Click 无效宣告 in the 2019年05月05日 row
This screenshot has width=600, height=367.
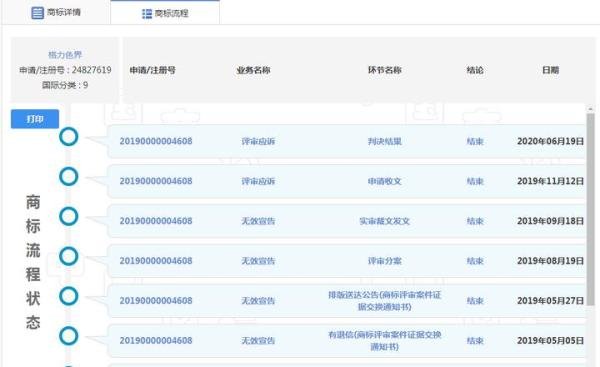click(x=258, y=341)
